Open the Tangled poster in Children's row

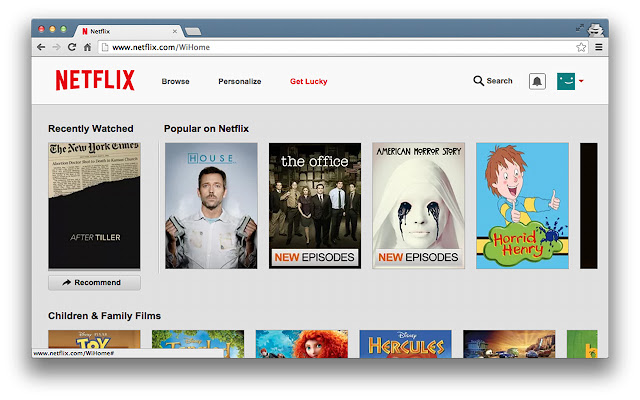pos(198,342)
